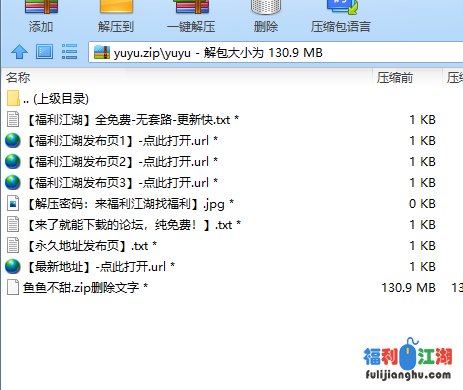Sort by 压缩前 column header

(395, 78)
